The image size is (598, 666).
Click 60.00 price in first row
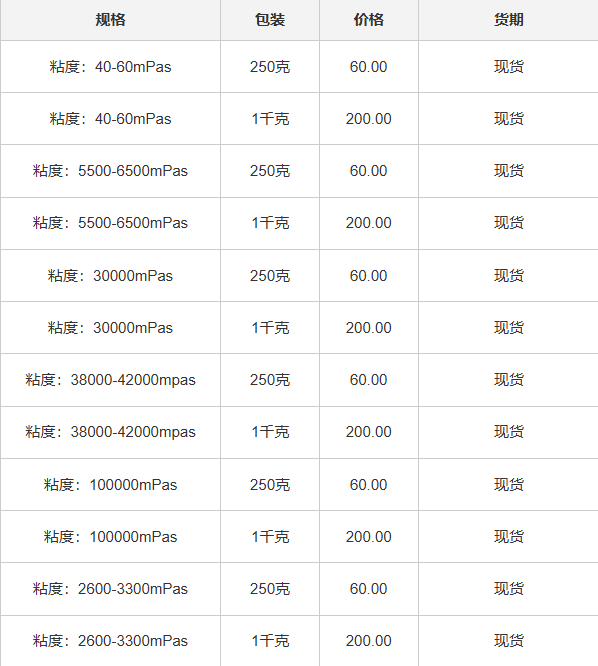pos(369,67)
